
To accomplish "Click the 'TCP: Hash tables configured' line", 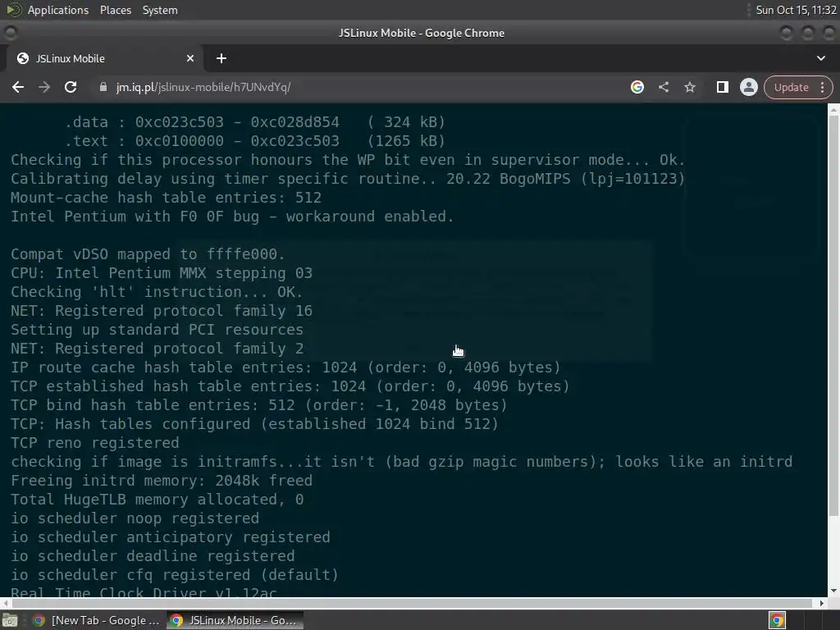I will click(x=254, y=424).
